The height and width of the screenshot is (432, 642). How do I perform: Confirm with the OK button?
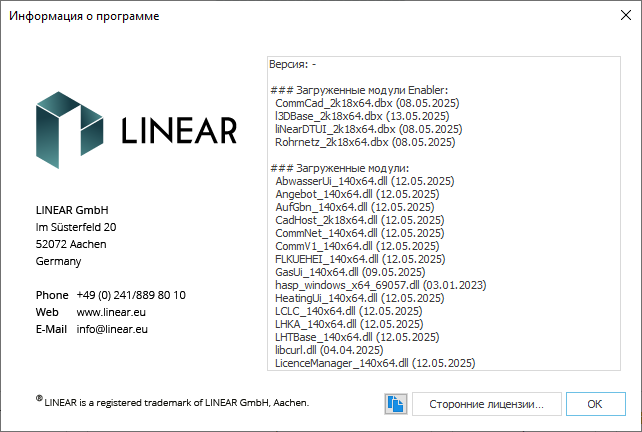596,404
